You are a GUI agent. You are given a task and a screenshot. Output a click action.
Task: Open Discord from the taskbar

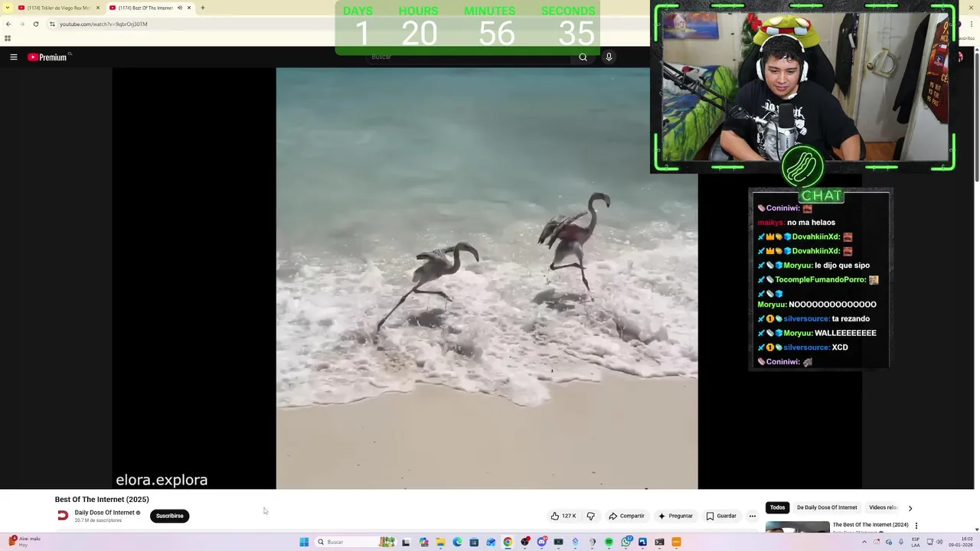click(541, 542)
